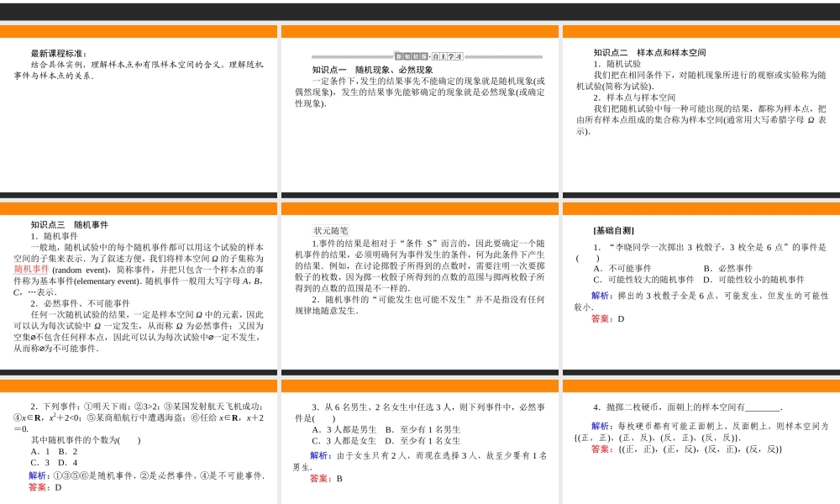Choose option C. 可能性较大的随机事件
This screenshot has width=840, height=504.
pyautogui.click(x=643, y=280)
